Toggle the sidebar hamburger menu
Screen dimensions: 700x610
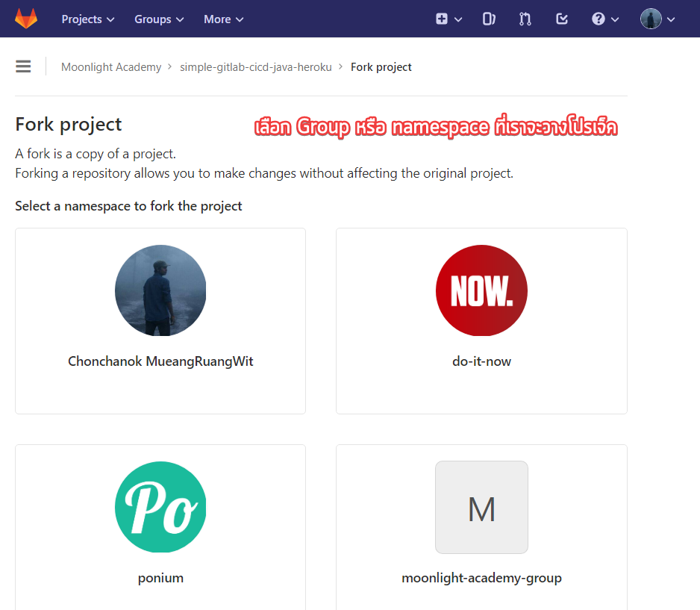click(23, 66)
